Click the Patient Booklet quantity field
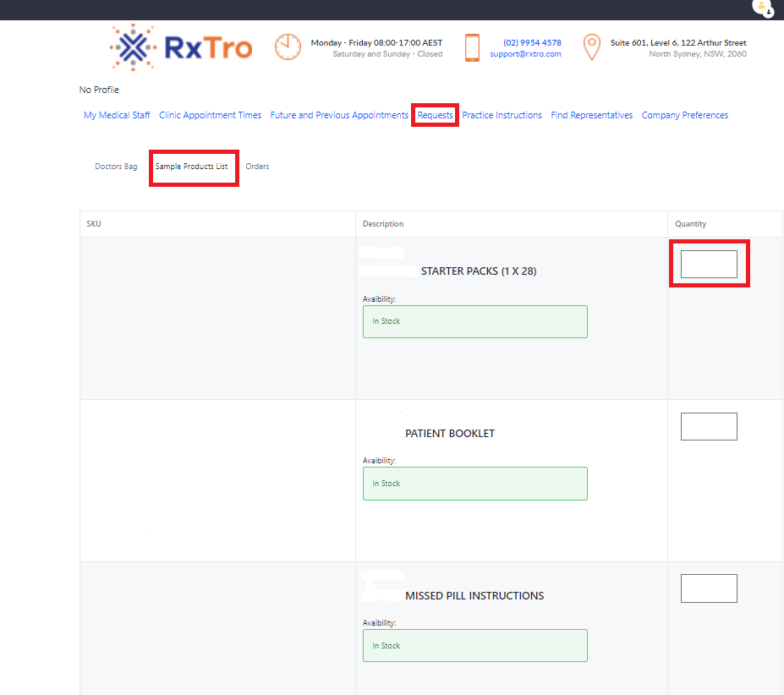 [709, 426]
